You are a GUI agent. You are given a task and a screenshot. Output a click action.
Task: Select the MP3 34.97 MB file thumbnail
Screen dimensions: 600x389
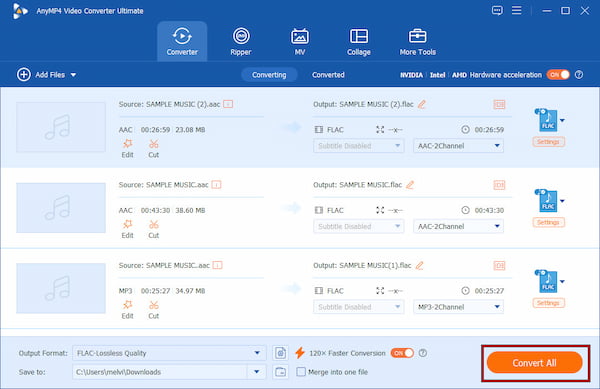[x=61, y=288]
